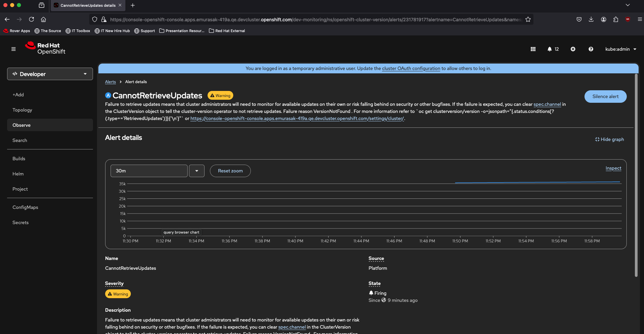Open the Support bookmark
This screenshot has width=644, height=334.
[x=145, y=31]
